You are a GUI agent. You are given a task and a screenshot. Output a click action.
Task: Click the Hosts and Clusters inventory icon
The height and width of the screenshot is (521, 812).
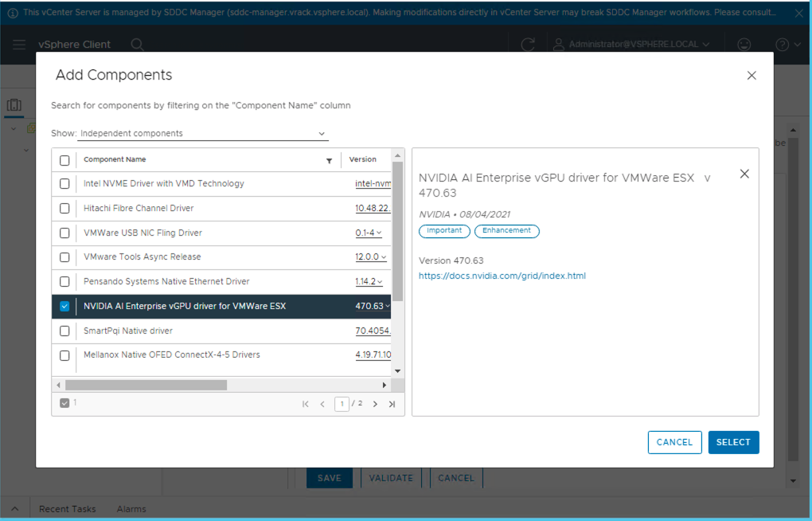pyautogui.click(x=14, y=105)
